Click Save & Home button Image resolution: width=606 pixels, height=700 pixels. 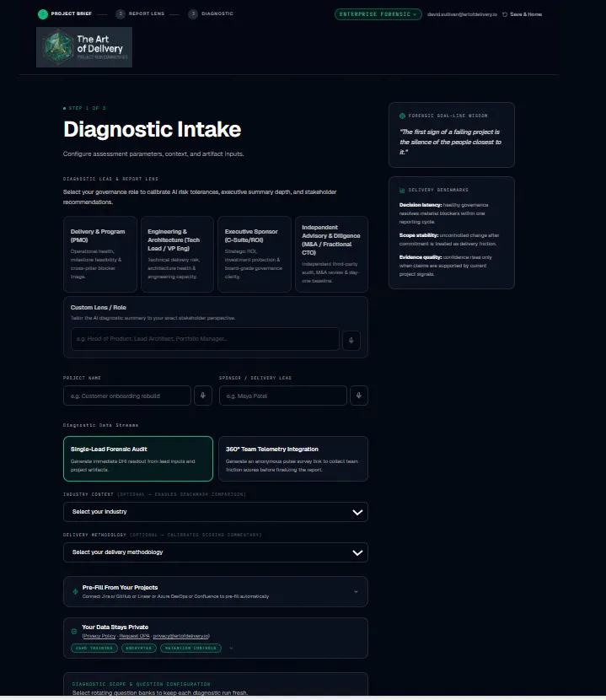(522, 14)
